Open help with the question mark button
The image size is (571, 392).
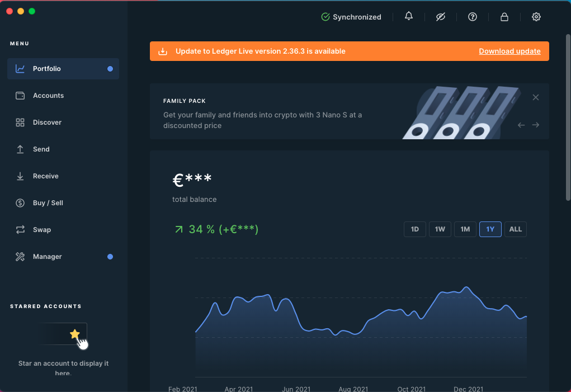click(472, 17)
